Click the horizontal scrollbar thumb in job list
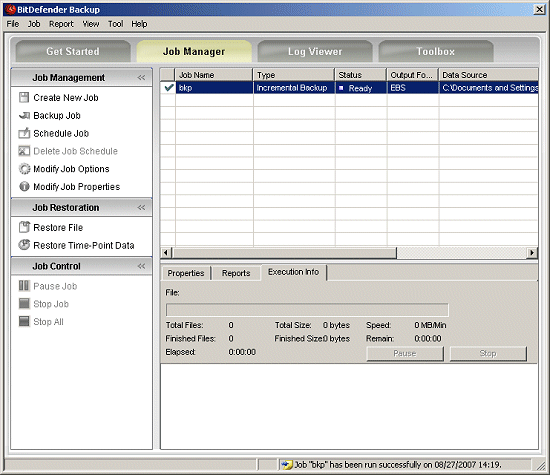Viewport: 550px width, 475px height. pyautogui.click(x=284, y=253)
